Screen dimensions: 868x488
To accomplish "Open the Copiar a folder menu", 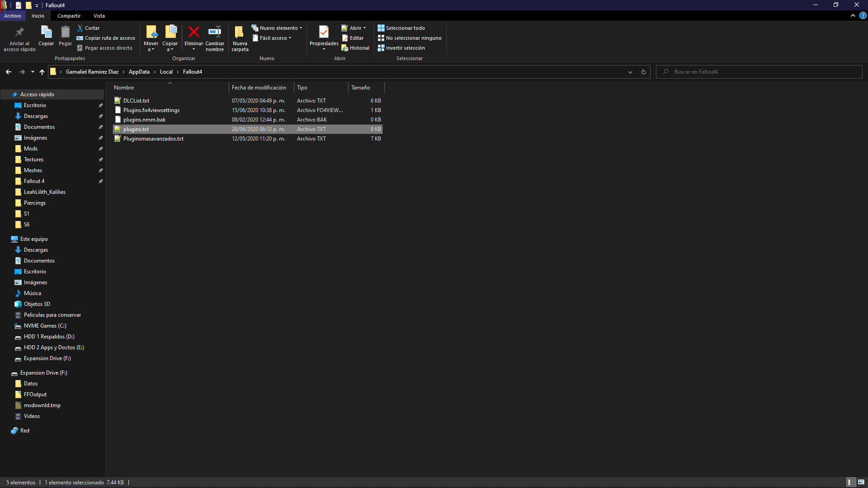I will click(x=170, y=38).
